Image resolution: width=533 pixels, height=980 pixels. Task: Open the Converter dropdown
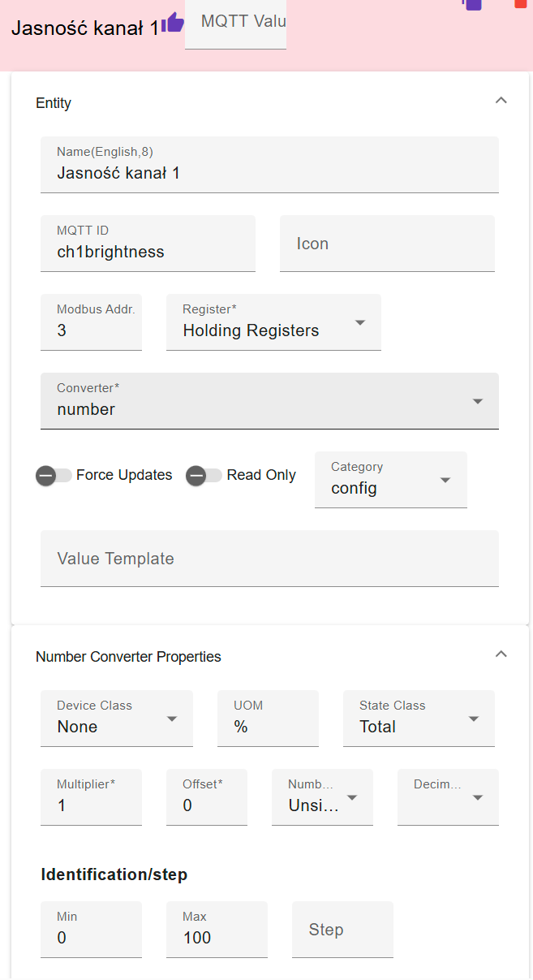(x=269, y=401)
